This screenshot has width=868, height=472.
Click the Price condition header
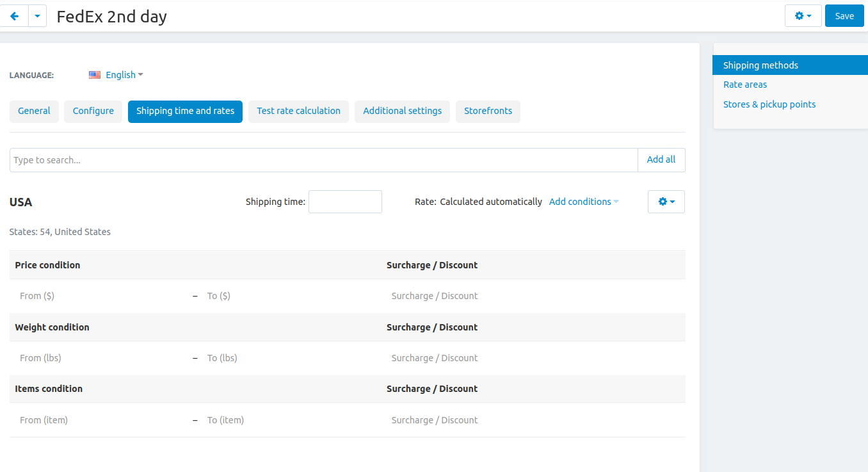click(x=47, y=265)
